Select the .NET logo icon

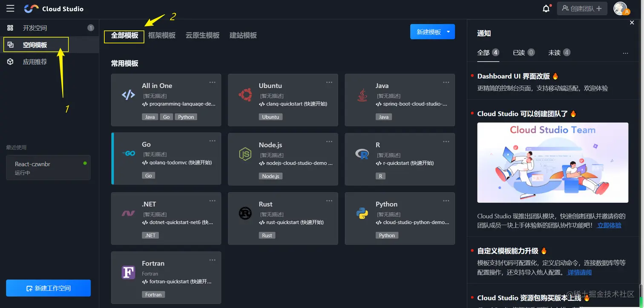click(128, 213)
